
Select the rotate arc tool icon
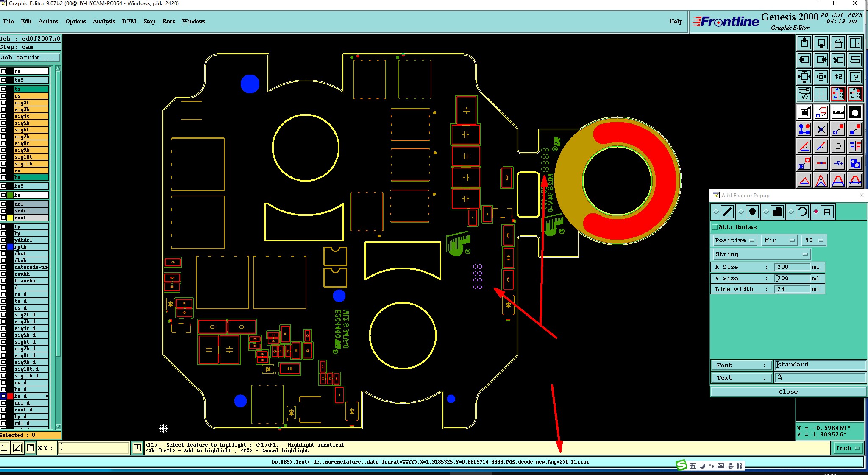[x=838, y=147]
